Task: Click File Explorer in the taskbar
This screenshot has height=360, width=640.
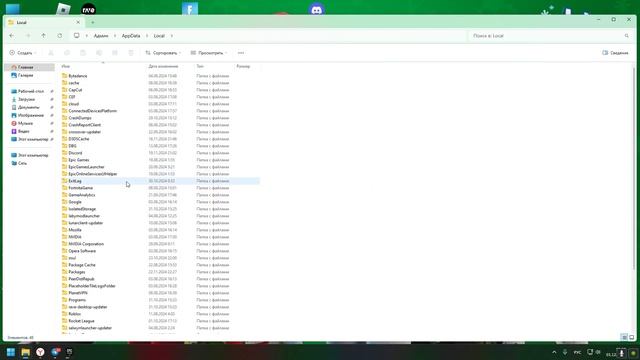Action: 26,352
